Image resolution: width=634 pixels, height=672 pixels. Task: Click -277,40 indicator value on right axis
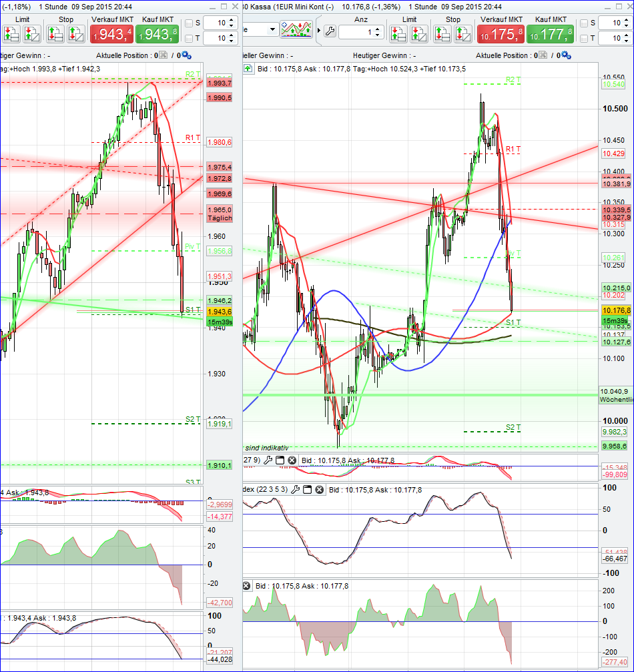[x=615, y=662]
